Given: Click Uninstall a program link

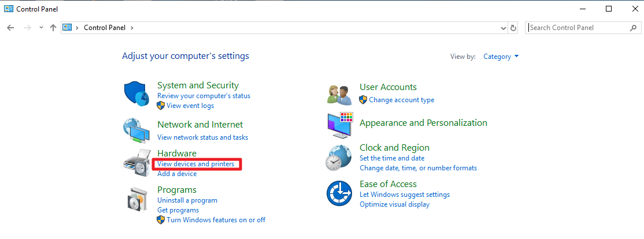Looking at the screenshot, I should click(x=187, y=200).
